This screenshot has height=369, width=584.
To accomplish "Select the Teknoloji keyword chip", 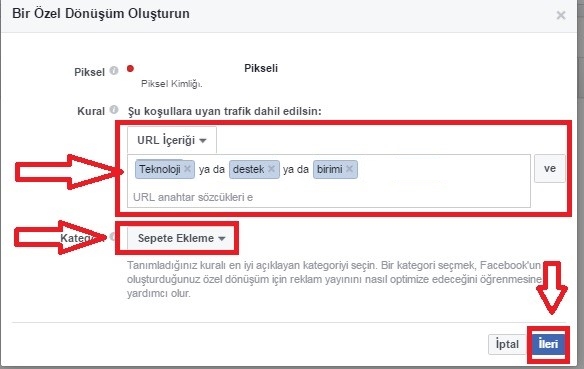I will (160, 169).
